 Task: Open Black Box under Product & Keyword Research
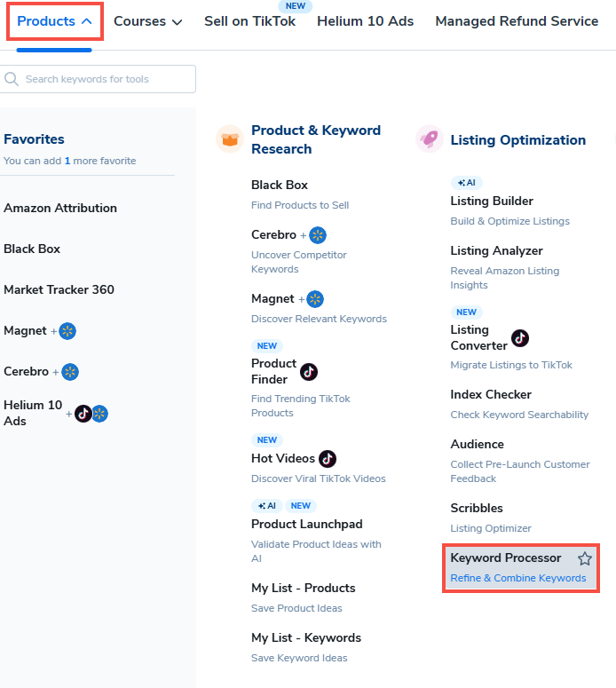280,185
